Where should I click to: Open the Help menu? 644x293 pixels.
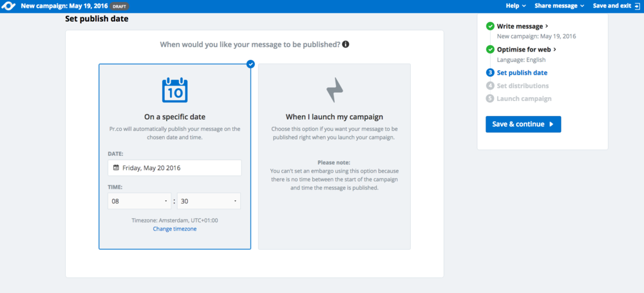pyautogui.click(x=515, y=6)
